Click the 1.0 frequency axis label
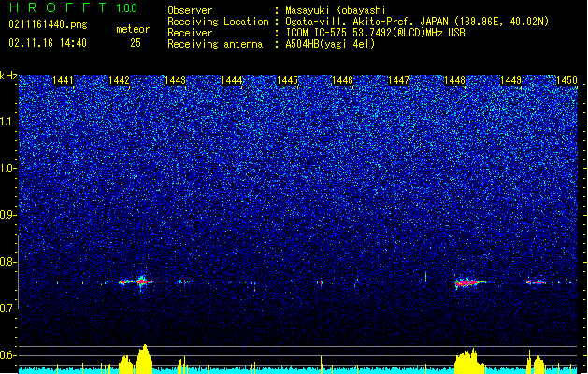 tap(8, 168)
